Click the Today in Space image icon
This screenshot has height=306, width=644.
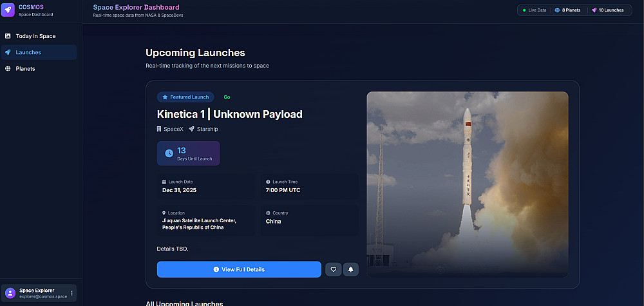pos(8,36)
